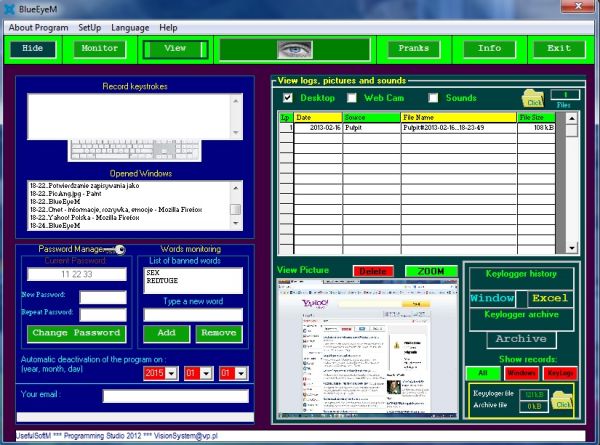The height and width of the screenshot is (445, 600).
Task: Select the 18-24 BlueEyeM window entry
Action: tap(55, 225)
